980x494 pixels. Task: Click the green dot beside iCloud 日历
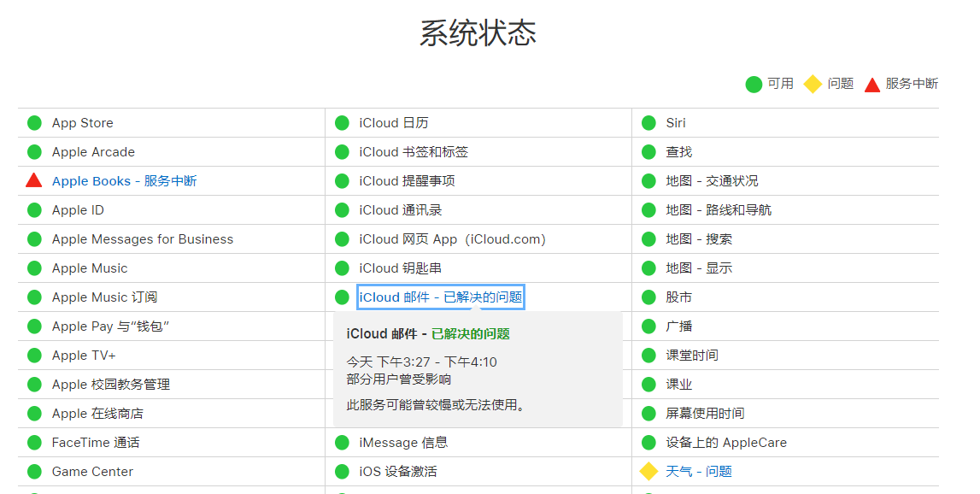pyautogui.click(x=342, y=122)
